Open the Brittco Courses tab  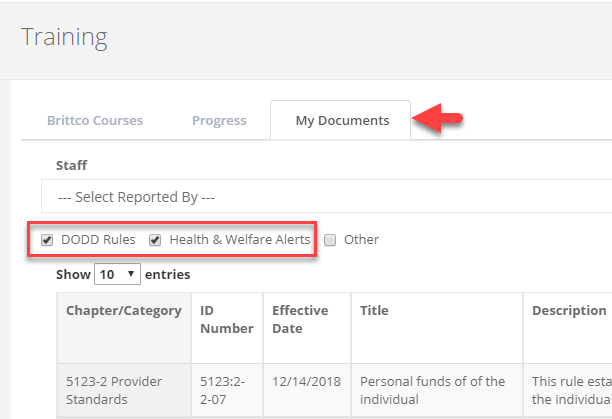pyautogui.click(x=95, y=121)
